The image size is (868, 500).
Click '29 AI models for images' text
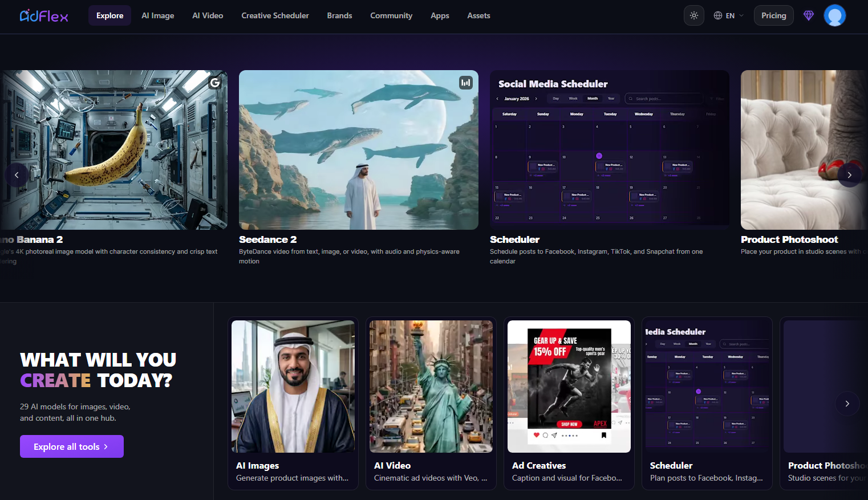point(75,412)
